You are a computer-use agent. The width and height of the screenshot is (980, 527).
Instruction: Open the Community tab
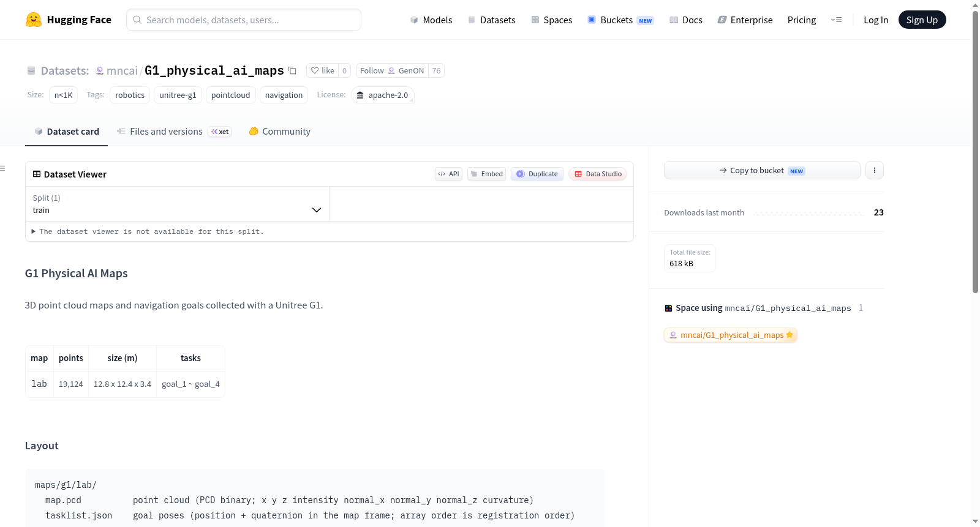point(279,132)
